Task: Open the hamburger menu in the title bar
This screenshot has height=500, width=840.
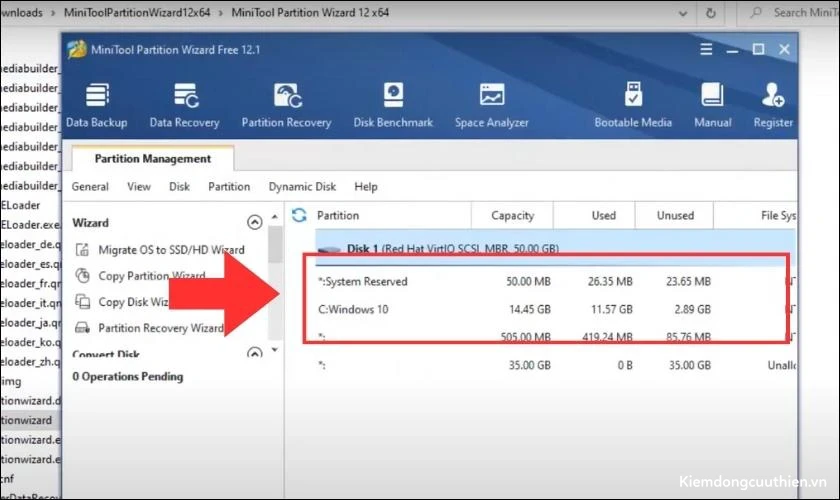Action: [706, 49]
